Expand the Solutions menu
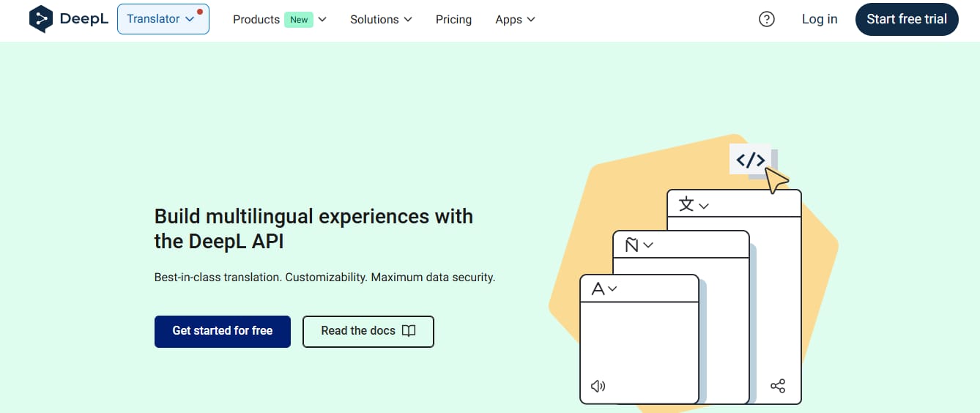The height and width of the screenshot is (413, 980). 381,20
